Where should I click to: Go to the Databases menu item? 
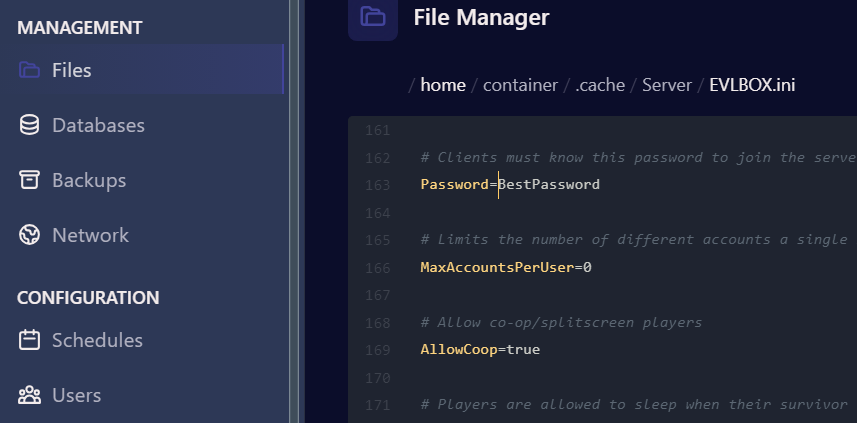coord(98,126)
